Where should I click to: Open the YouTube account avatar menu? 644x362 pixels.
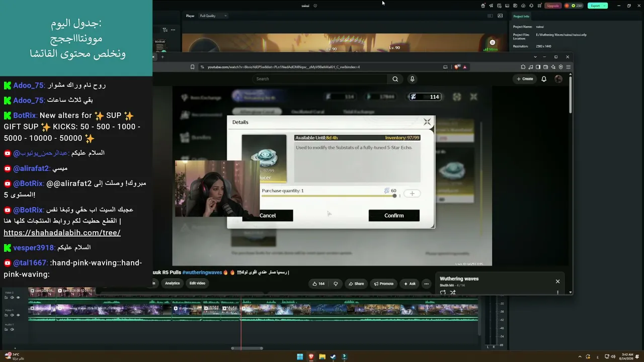pos(558,79)
